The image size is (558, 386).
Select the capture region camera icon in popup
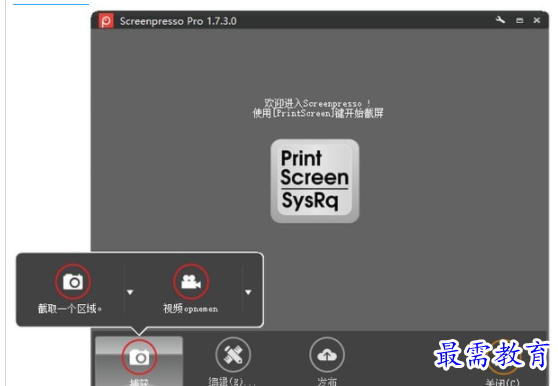73,281
